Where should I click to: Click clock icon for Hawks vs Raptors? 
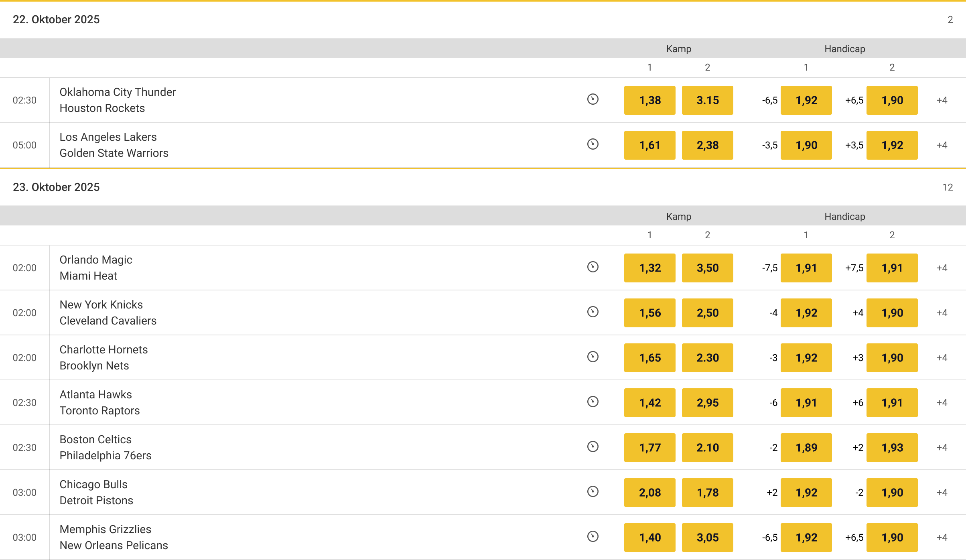point(593,402)
